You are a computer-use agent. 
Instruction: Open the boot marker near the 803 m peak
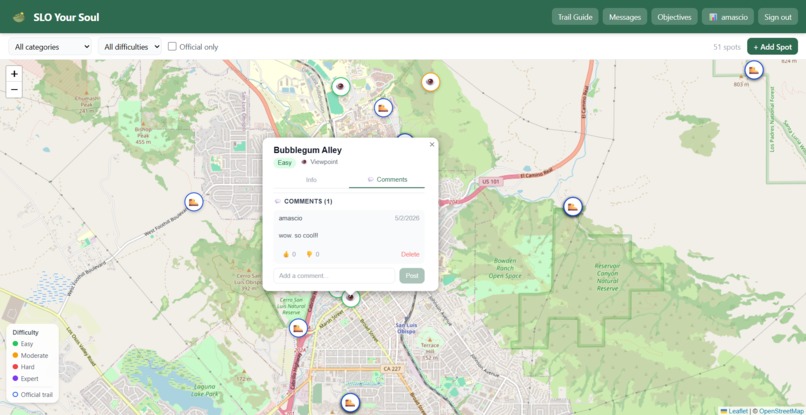[x=754, y=70]
